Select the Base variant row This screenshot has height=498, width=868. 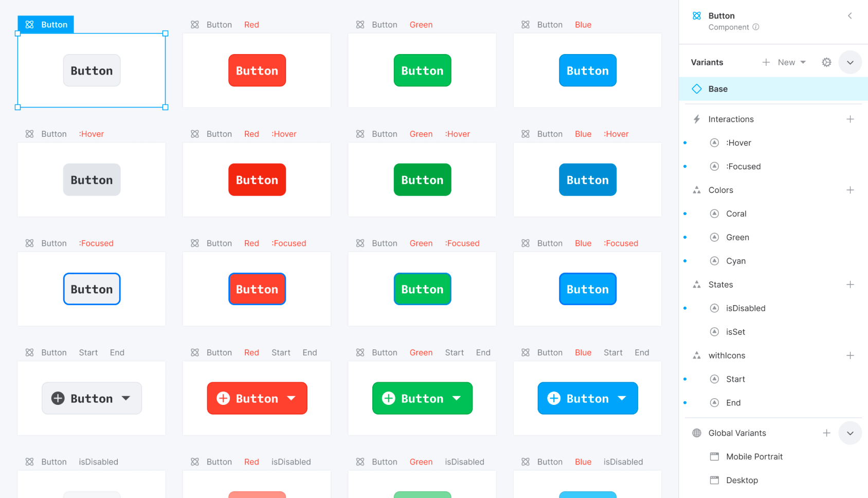pos(773,89)
